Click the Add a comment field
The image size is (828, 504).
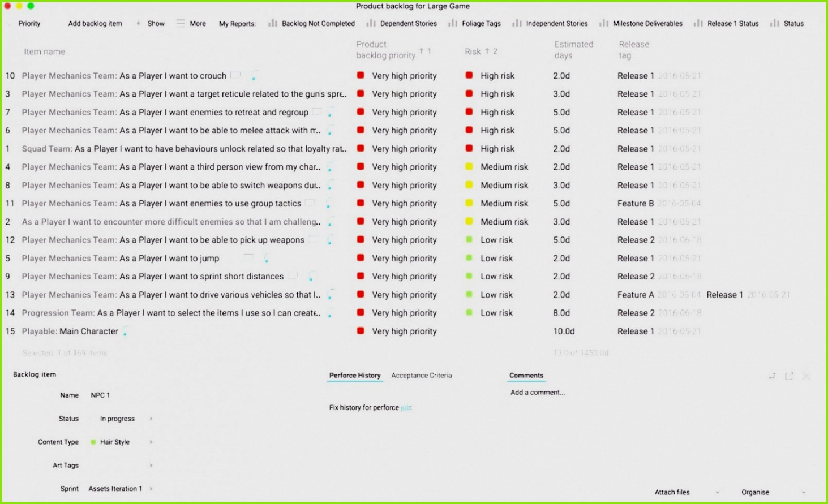tap(537, 392)
